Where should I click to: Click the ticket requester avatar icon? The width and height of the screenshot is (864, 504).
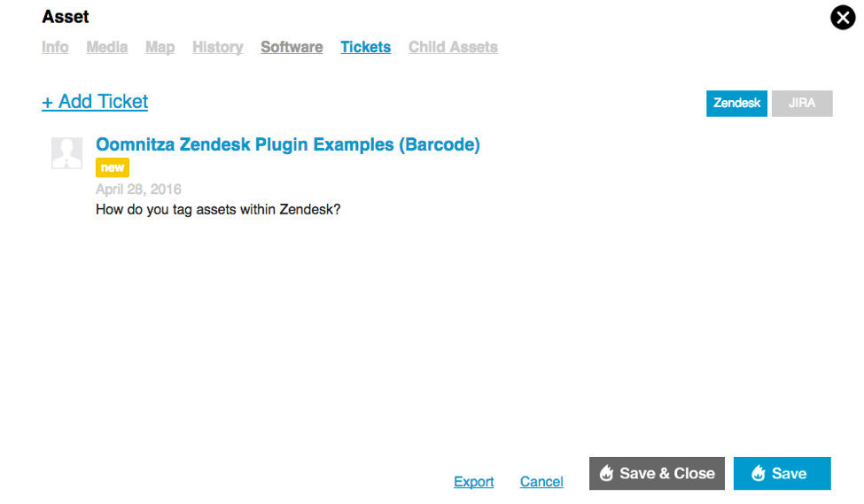click(x=67, y=152)
